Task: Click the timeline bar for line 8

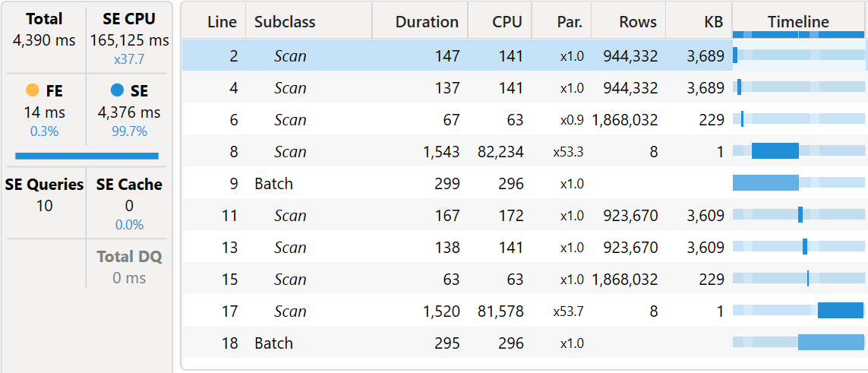Action: (x=775, y=151)
